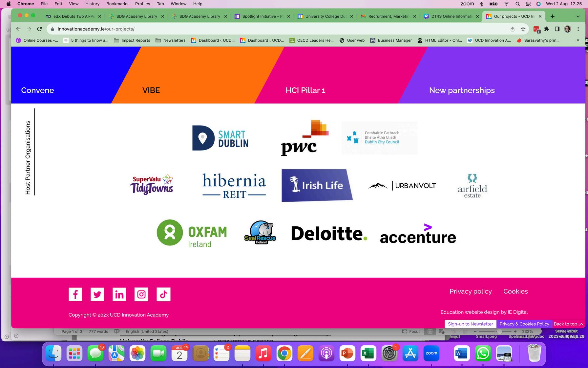Click the Irish Life logo

tap(317, 185)
